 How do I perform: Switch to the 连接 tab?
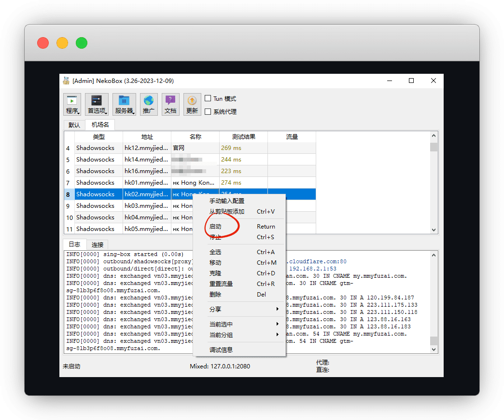98,244
